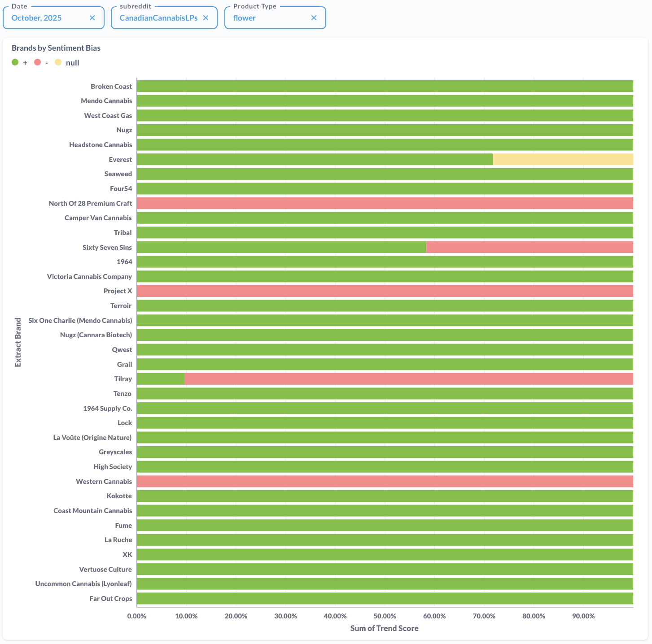This screenshot has width=652, height=644.
Task: Click the Sum of Trend Score axis label
Action: 384,628
